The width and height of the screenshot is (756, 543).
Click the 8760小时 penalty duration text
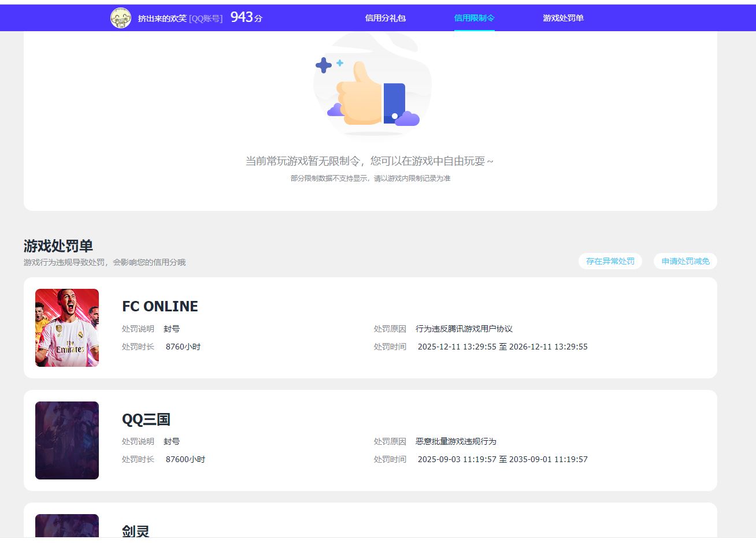183,347
